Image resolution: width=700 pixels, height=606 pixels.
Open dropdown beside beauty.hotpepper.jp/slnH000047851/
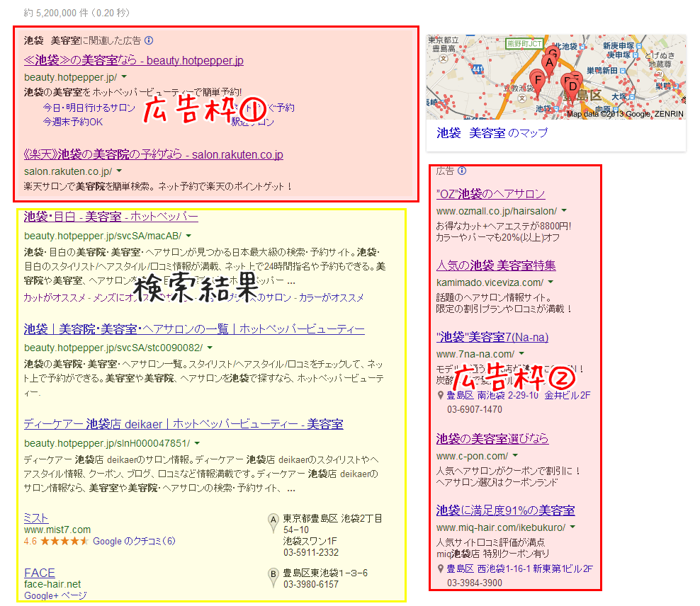(198, 442)
